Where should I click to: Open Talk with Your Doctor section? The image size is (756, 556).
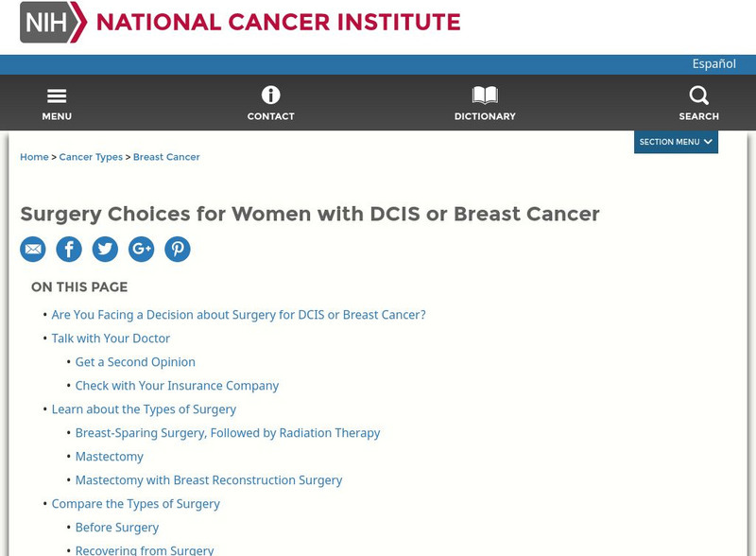click(x=109, y=338)
